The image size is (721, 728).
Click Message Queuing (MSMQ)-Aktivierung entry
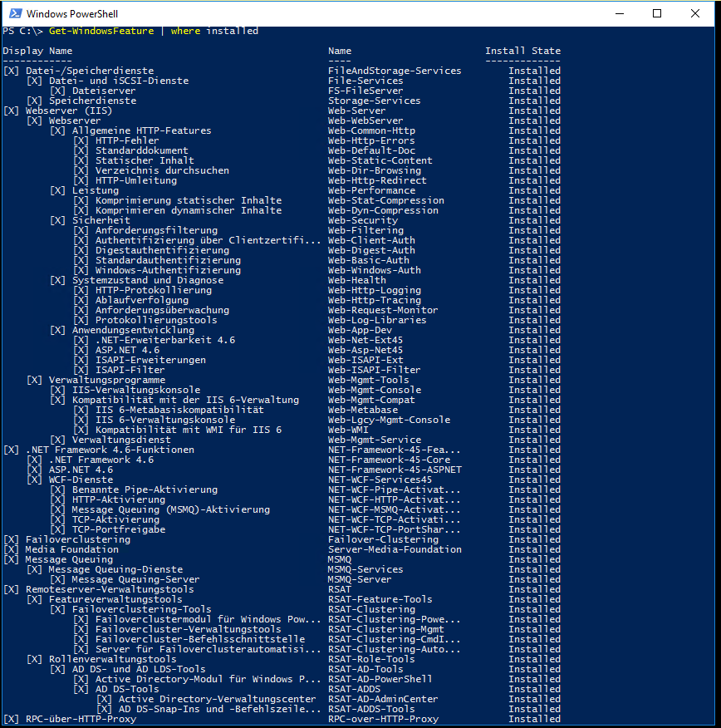pyautogui.click(x=171, y=509)
